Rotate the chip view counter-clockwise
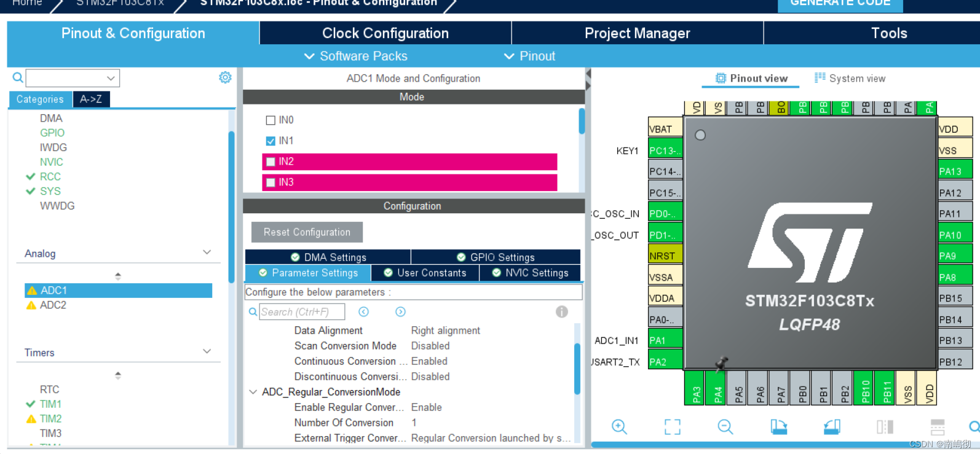This screenshot has height=454, width=980. [x=832, y=427]
